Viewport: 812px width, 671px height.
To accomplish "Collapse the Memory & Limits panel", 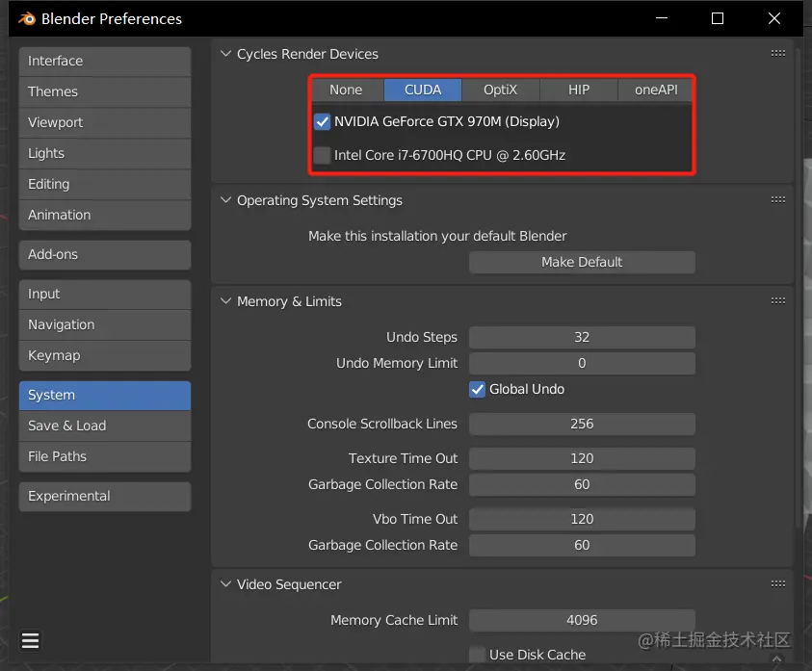I will coord(225,301).
